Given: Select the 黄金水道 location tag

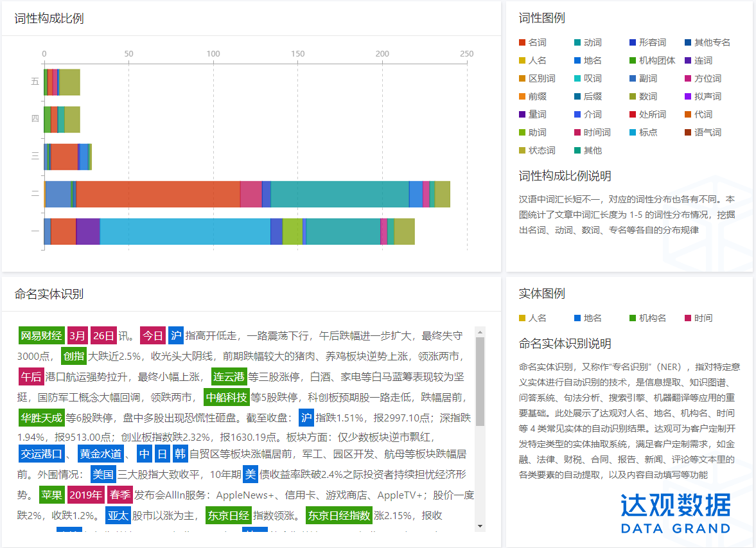Looking at the screenshot, I should [100, 454].
